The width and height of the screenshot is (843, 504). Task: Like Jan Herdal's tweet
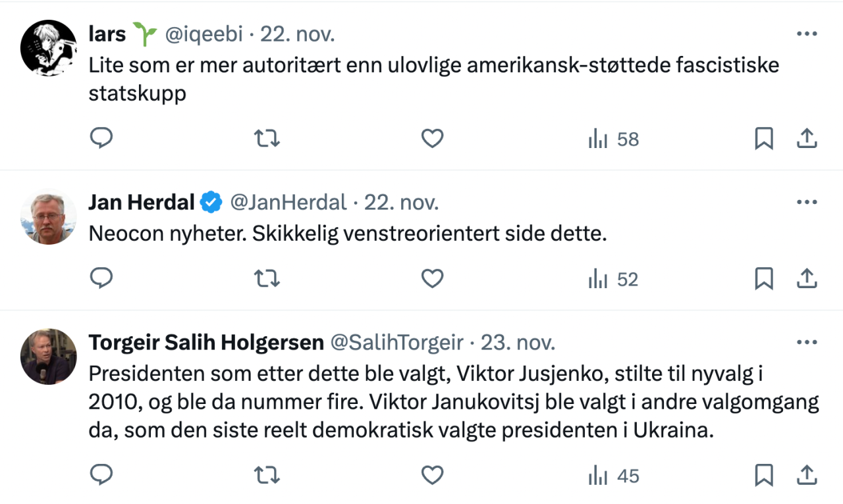point(432,279)
